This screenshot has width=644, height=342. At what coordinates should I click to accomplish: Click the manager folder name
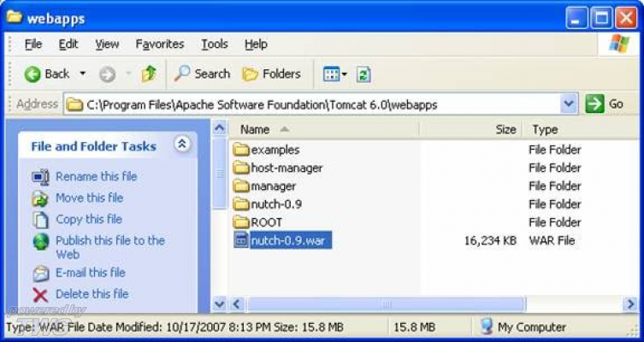(273, 186)
